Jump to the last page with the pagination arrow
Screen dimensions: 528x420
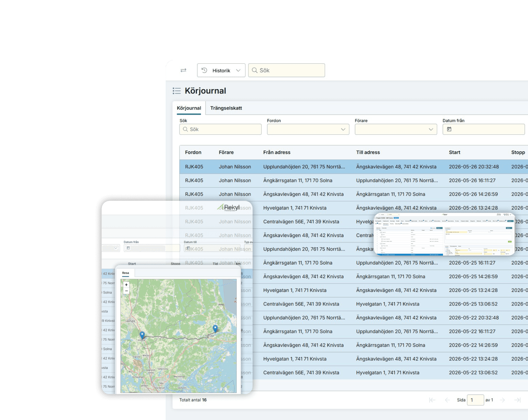pyautogui.click(x=517, y=400)
